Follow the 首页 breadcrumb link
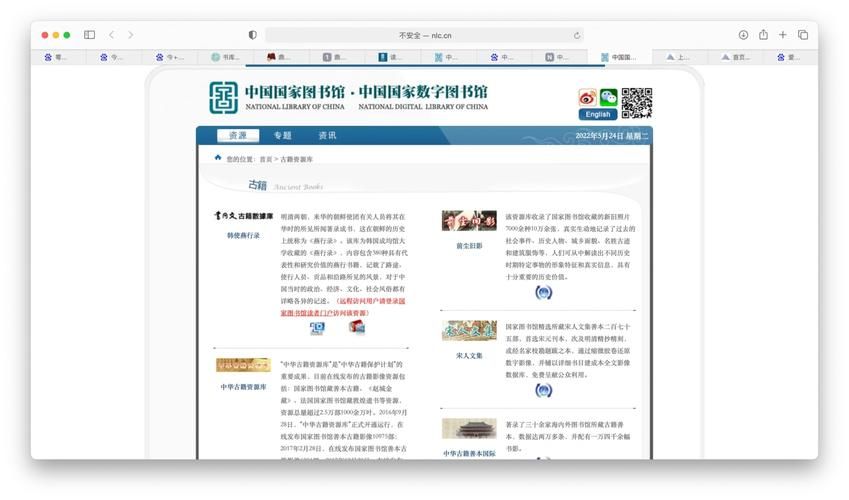 click(265, 159)
